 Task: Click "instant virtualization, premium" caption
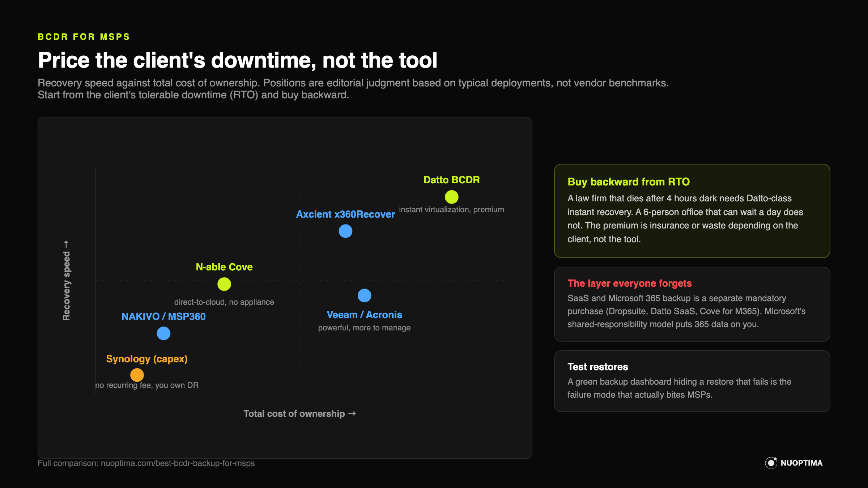click(451, 210)
